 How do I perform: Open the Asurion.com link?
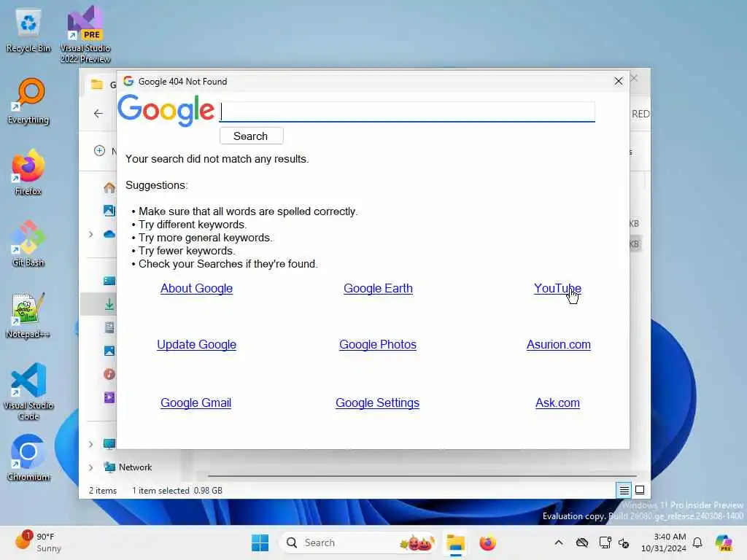[558, 345]
